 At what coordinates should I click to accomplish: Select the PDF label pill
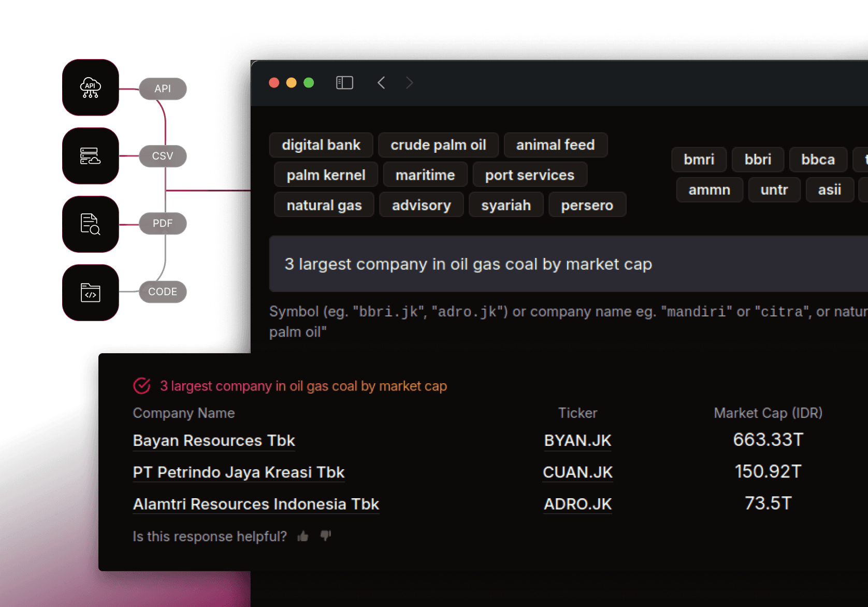tap(163, 223)
